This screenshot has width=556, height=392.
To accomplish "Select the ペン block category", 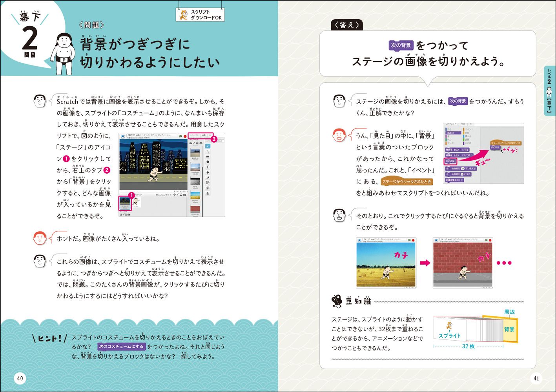I will coord(449,140).
